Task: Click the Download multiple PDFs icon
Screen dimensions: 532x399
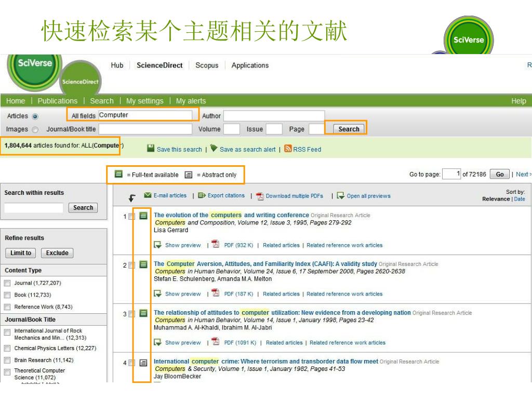Action: (260, 196)
